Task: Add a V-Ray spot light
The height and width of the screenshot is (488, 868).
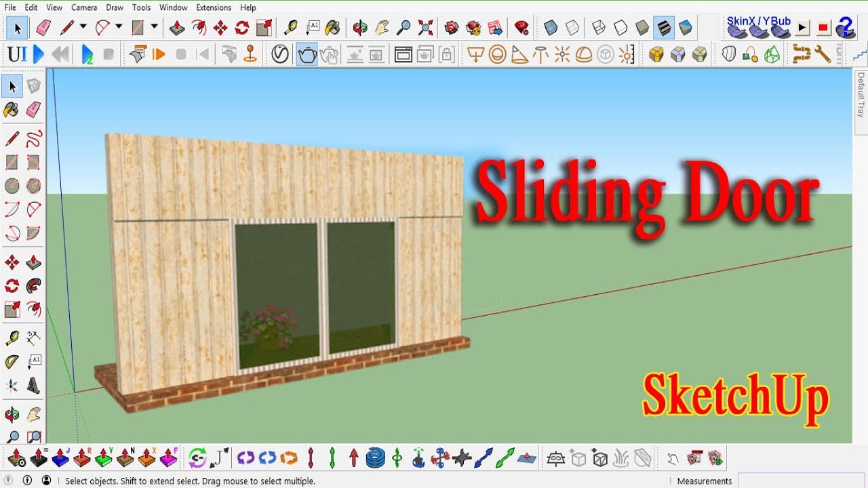Action: 519,54
